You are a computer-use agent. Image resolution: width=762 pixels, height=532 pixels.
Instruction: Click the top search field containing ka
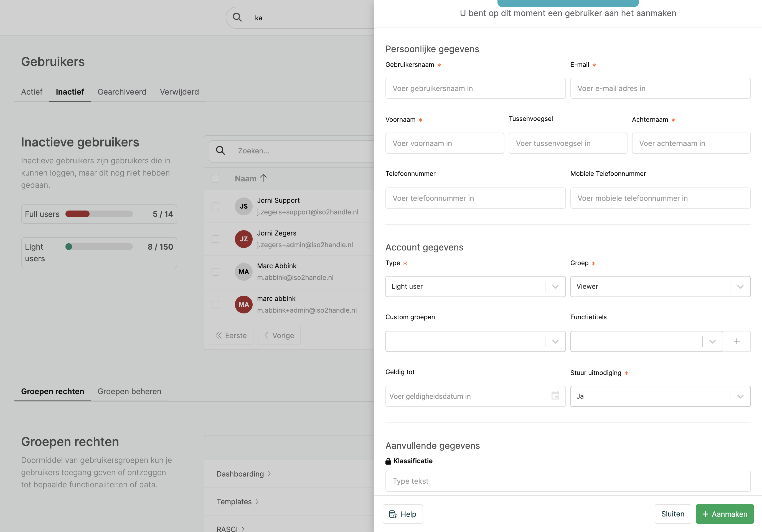tap(300, 17)
